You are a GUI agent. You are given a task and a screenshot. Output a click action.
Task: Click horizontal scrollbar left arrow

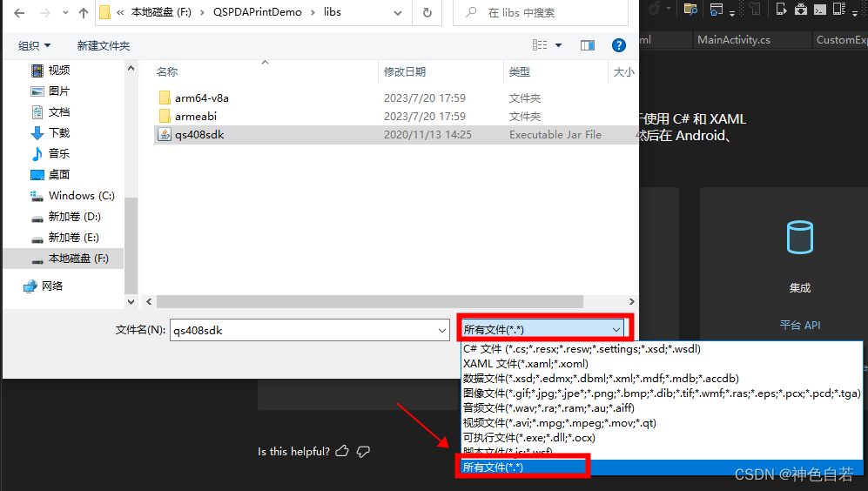pos(149,302)
